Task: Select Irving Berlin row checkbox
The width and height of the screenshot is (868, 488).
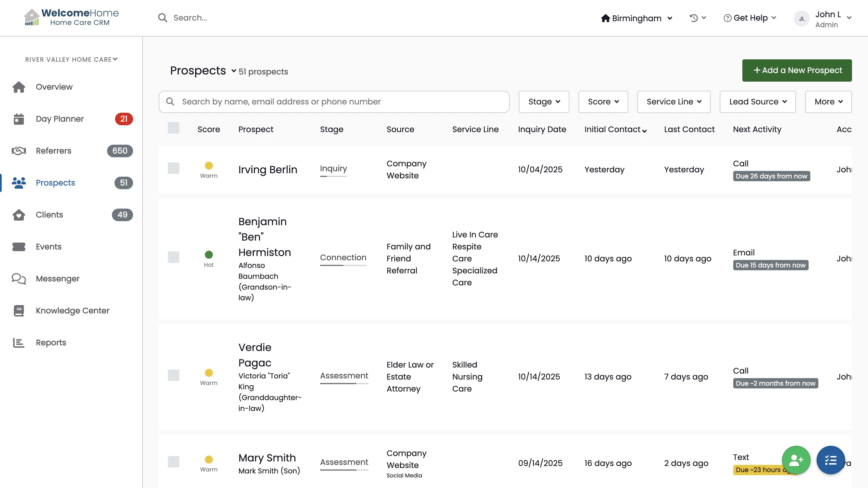Action: 174,168
